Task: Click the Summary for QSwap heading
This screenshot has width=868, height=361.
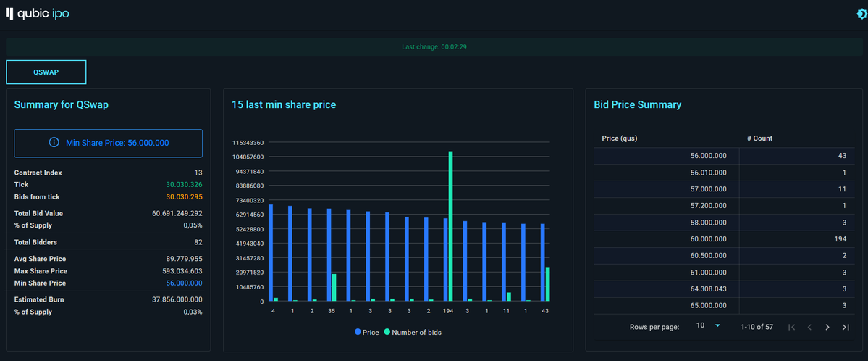Action: [x=61, y=105]
